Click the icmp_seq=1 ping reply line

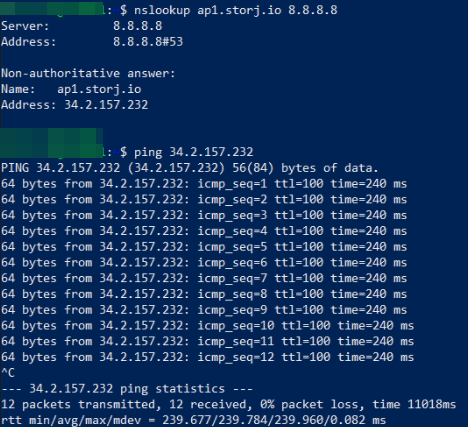(x=204, y=184)
